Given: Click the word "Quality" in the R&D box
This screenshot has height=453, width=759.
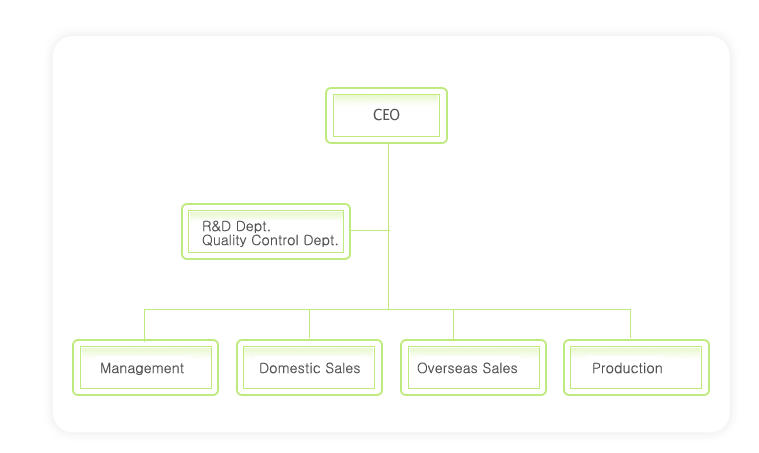Looking at the screenshot, I should 224,240.
